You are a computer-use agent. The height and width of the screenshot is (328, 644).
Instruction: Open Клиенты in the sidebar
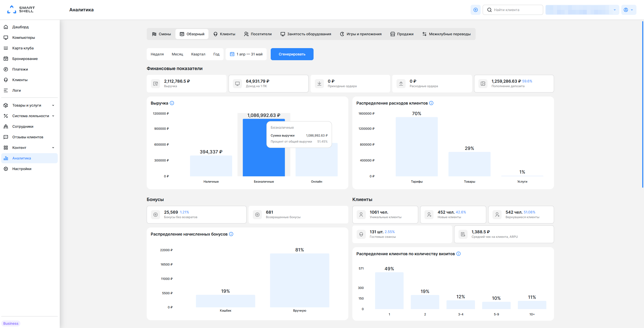29,80
